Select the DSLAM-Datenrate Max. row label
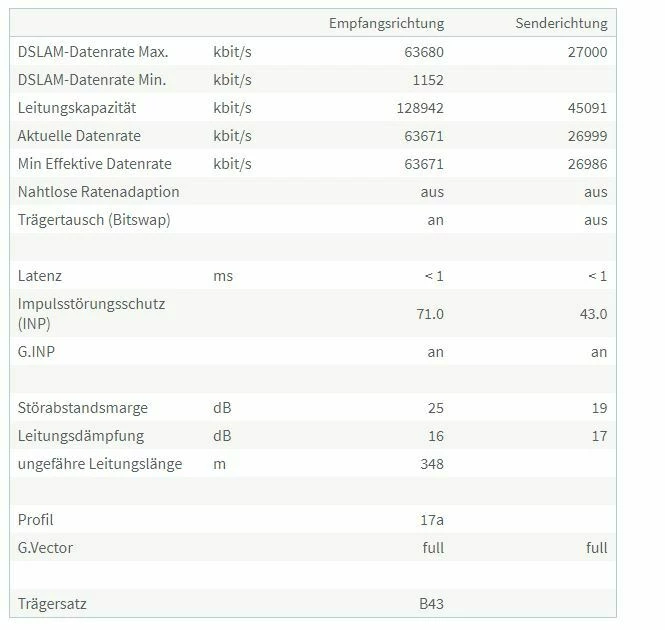 [93, 52]
